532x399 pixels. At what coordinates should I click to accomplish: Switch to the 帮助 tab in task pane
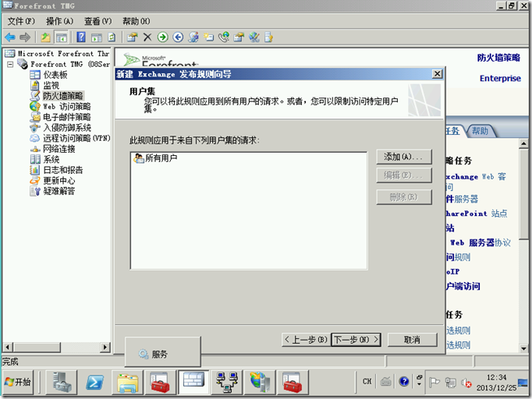480,131
